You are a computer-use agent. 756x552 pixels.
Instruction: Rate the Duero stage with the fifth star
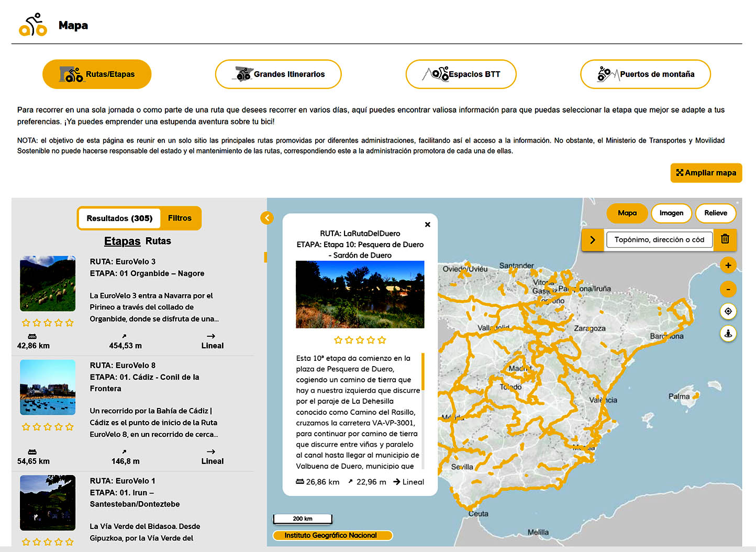coord(382,340)
